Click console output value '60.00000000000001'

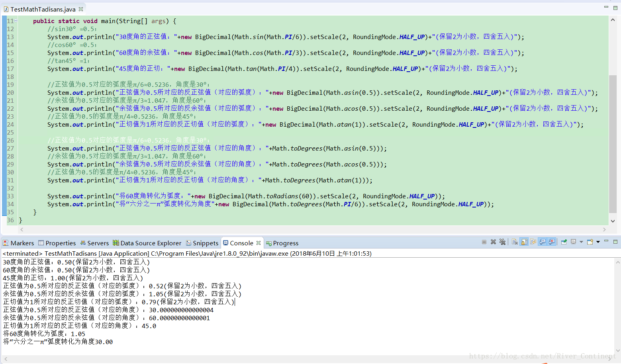179,318
